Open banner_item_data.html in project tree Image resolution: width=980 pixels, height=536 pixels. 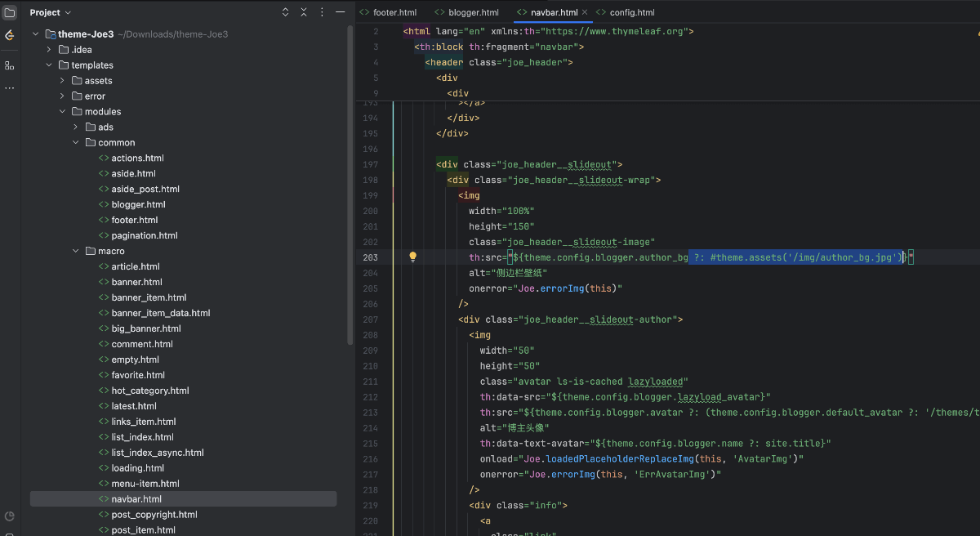160,313
